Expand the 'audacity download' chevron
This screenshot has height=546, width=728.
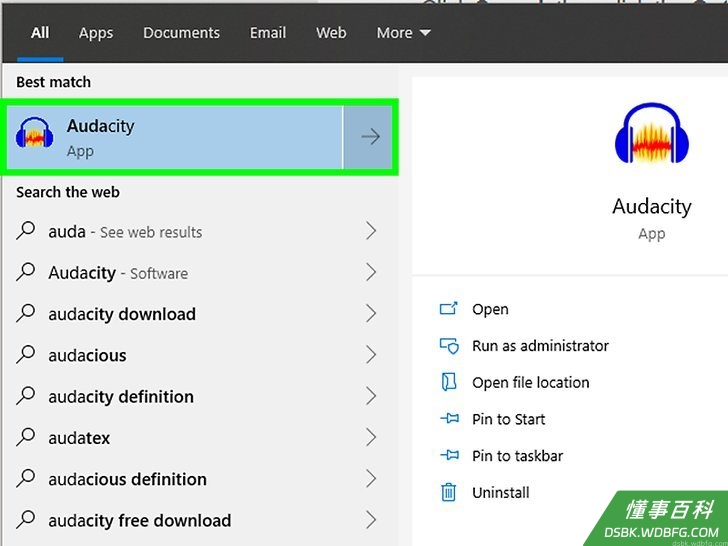click(370, 313)
